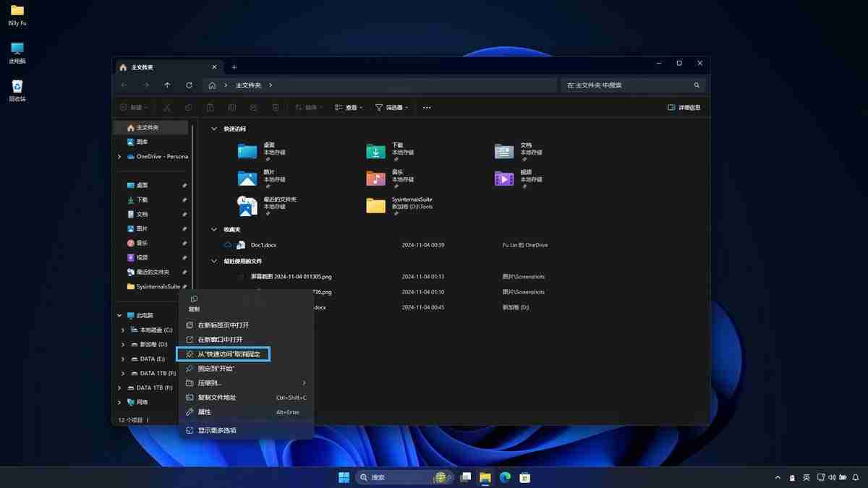Screen dimensions: 868x488
Task: Click 显示更多选项 at the menu bottom
Action: 218,430
